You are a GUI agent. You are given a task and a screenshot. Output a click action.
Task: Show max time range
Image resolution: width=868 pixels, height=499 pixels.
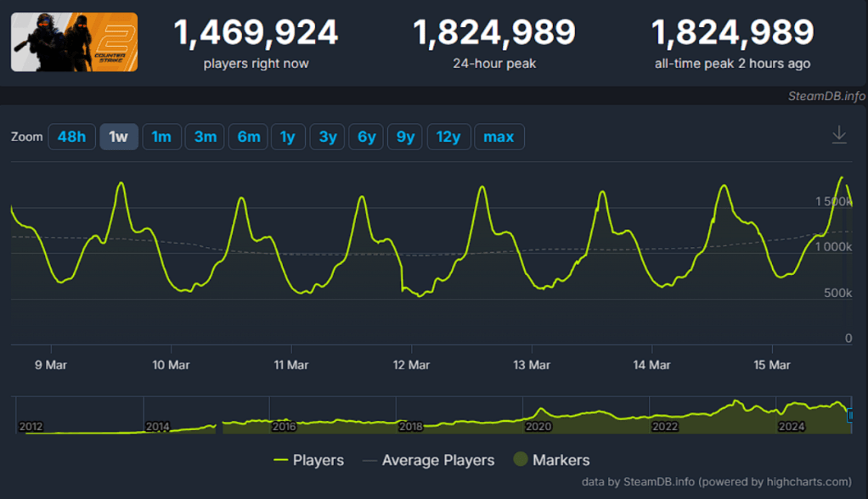(x=499, y=137)
